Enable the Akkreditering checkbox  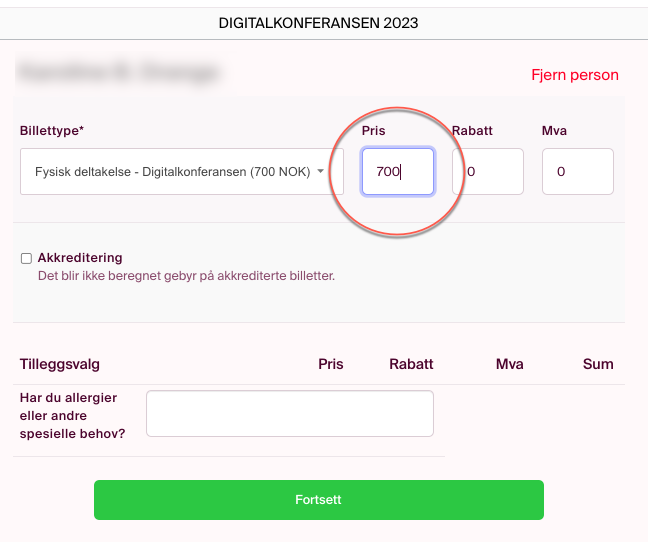coord(26,258)
